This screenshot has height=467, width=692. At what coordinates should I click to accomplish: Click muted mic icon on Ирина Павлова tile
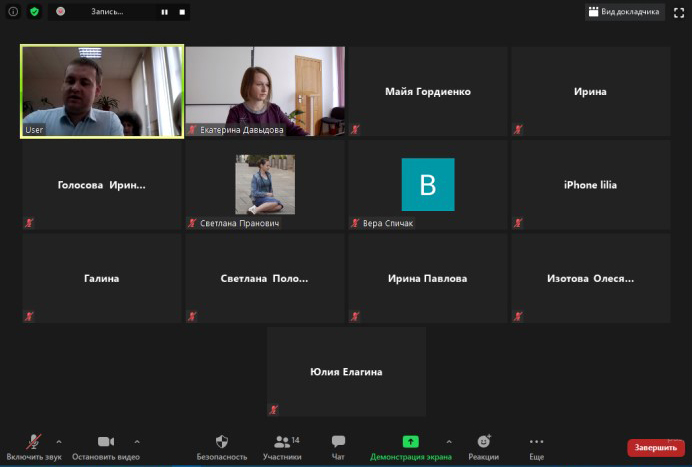pyautogui.click(x=355, y=316)
